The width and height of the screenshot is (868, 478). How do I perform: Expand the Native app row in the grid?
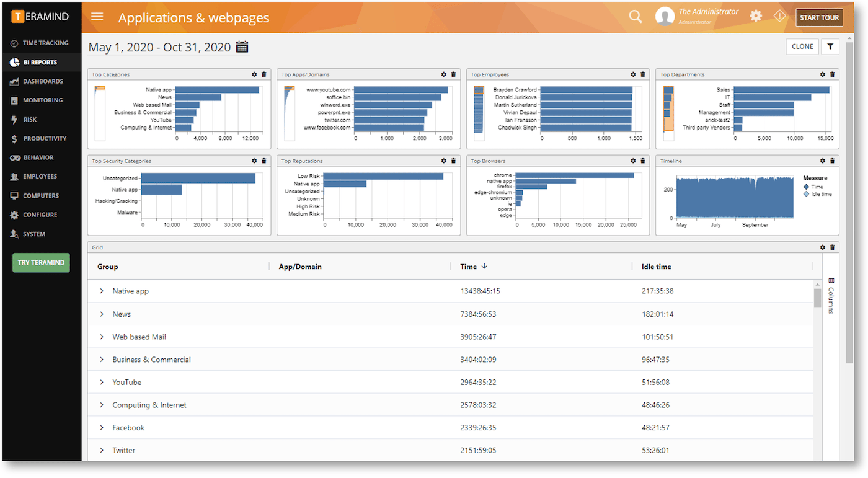[102, 291]
